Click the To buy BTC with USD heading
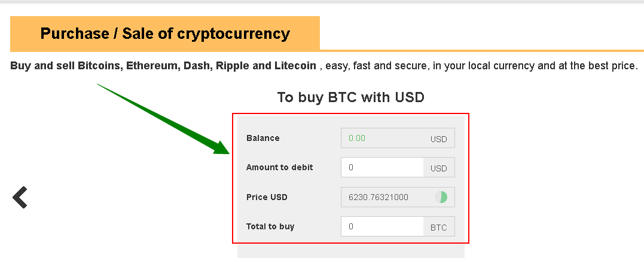 [351, 97]
